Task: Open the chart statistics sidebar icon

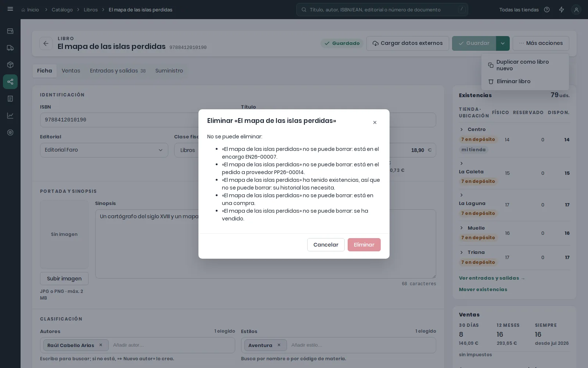Action: tap(10, 116)
